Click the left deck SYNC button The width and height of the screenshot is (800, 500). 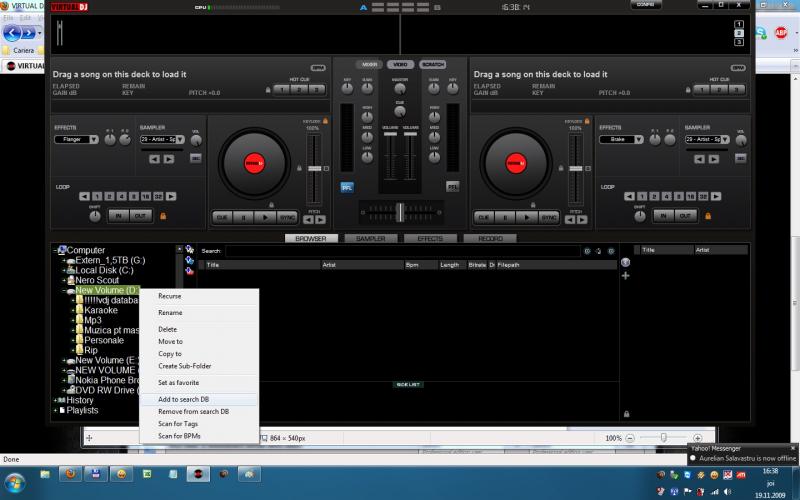(x=287, y=216)
